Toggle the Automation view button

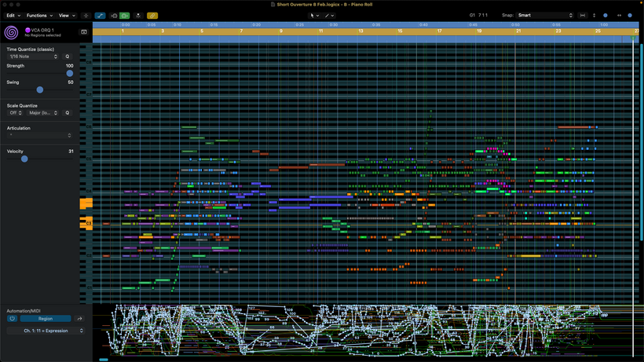tap(101, 15)
